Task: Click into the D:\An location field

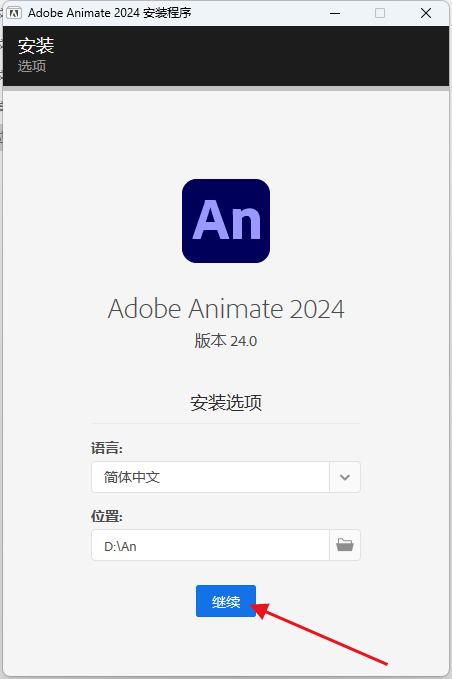Action: (x=210, y=545)
